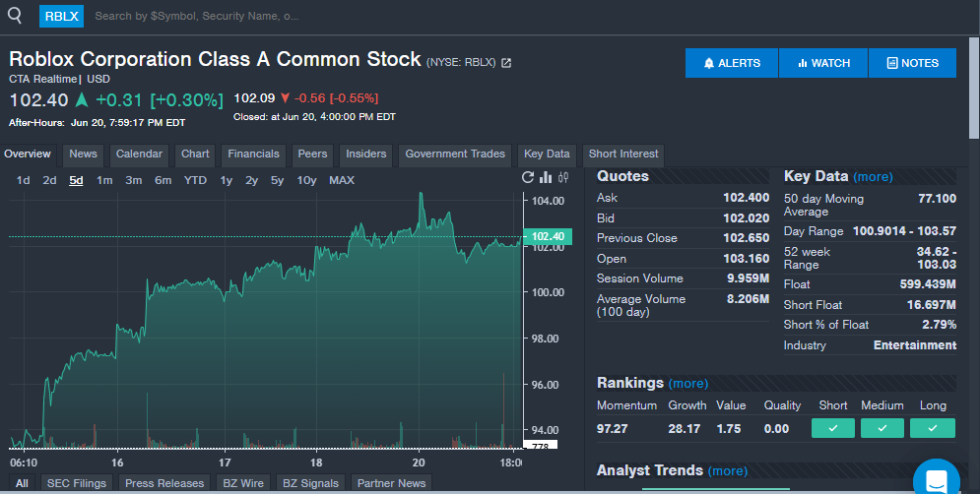Click the Short % of Float 2.79%
This screenshot has width=980, height=494.
pyautogui.click(x=940, y=325)
